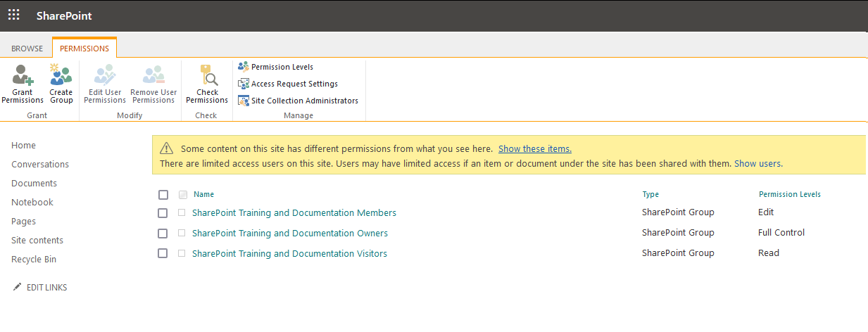Click the Remove User Permissions icon
The image size is (868, 332).
(153, 74)
